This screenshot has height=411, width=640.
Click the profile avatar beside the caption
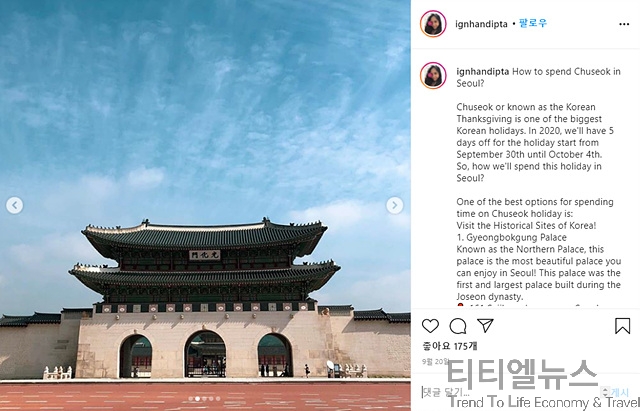[433, 76]
